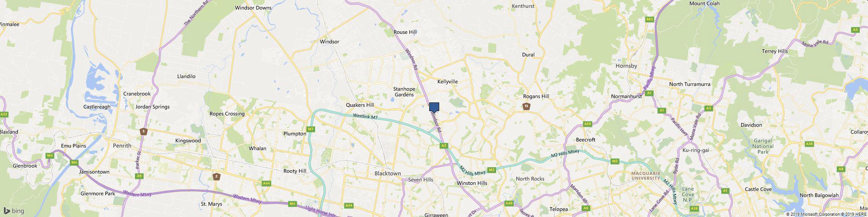Screen dimensions: 868x217
Task: Click the M7 motorway shield near Plumpton
Action: click(x=311, y=129)
